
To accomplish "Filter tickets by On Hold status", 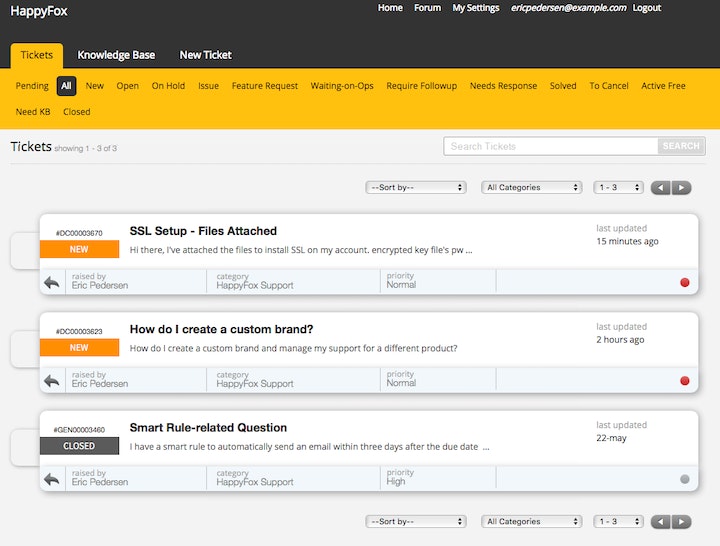I will coord(168,86).
